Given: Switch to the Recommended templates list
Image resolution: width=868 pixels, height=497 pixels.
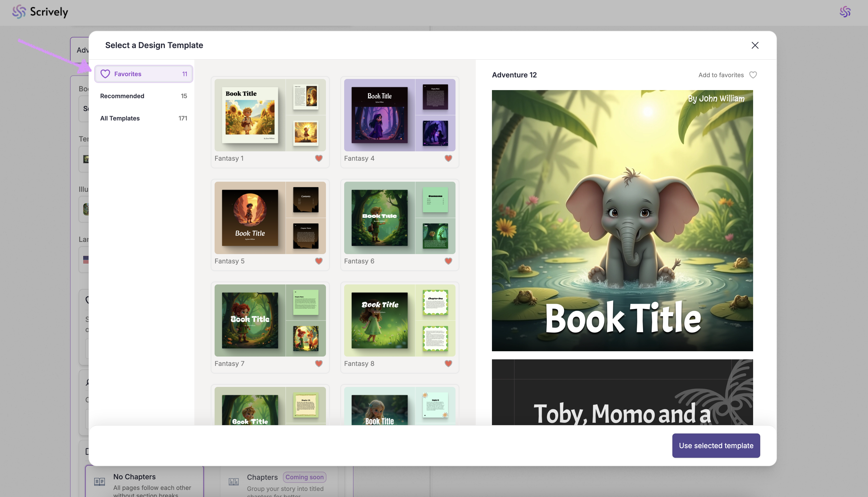Looking at the screenshot, I should pos(143,96).
